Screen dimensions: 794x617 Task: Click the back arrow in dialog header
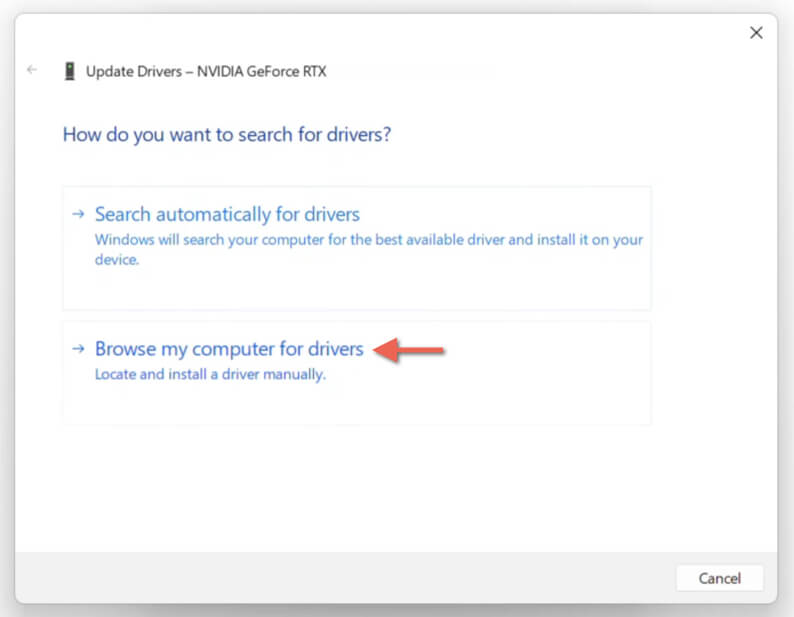pos(32,69)
